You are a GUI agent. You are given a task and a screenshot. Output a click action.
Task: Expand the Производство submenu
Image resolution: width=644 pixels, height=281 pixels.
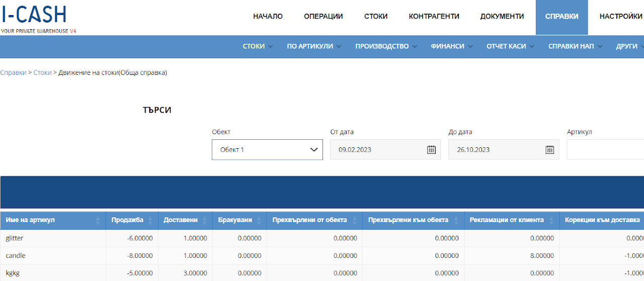[x=386, y=46]
